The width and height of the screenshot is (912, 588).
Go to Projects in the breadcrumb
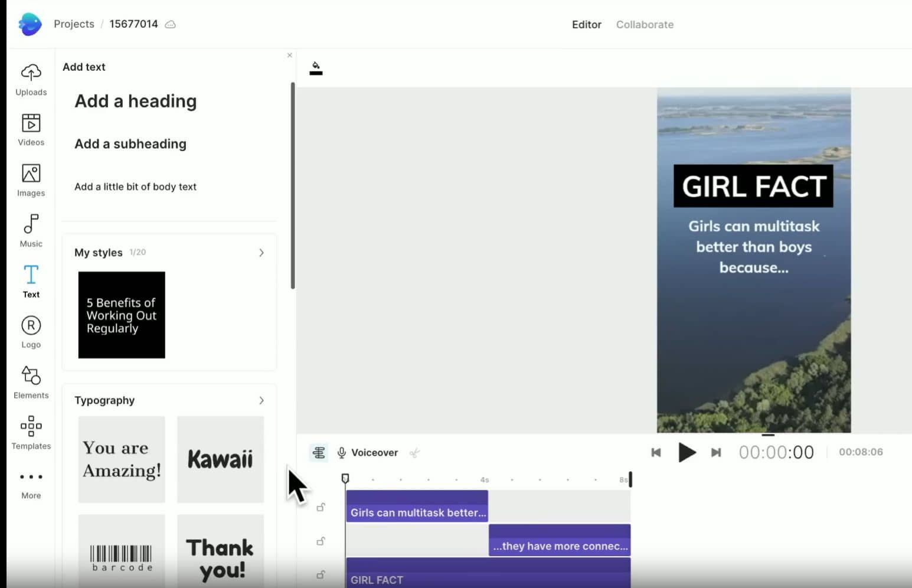[74, 24]
